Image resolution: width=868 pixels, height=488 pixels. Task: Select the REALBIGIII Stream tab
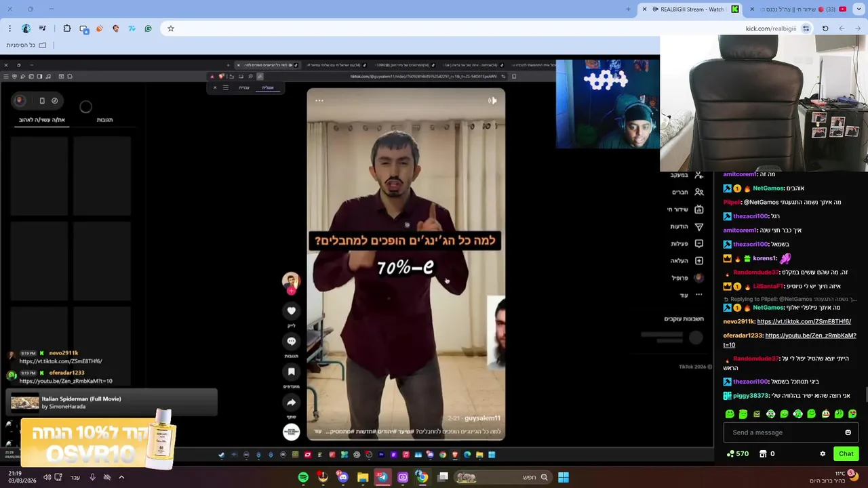coord(692,9)
